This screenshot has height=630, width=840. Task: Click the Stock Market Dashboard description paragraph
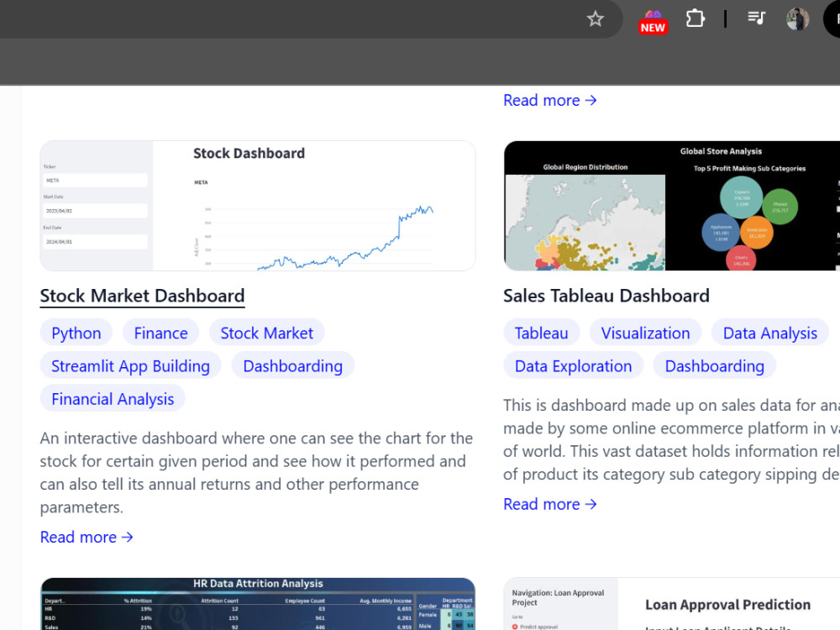[x=256, y=472]
